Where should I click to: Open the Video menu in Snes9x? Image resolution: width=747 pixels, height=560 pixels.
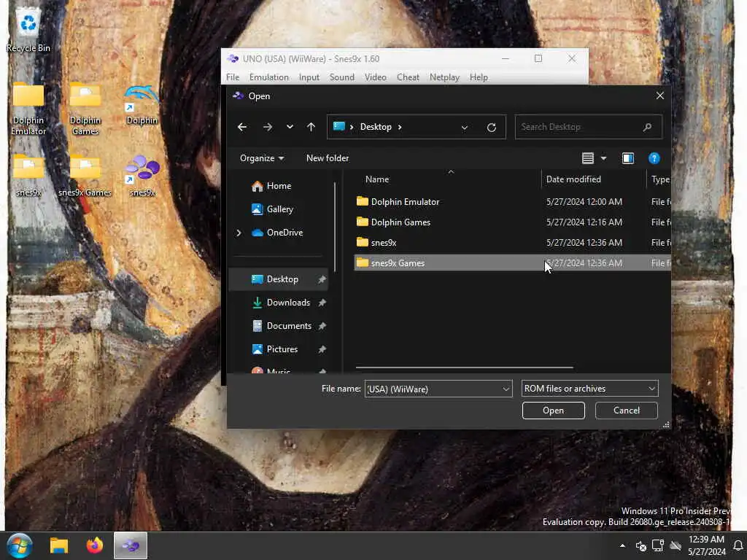[x=376, y=77]
